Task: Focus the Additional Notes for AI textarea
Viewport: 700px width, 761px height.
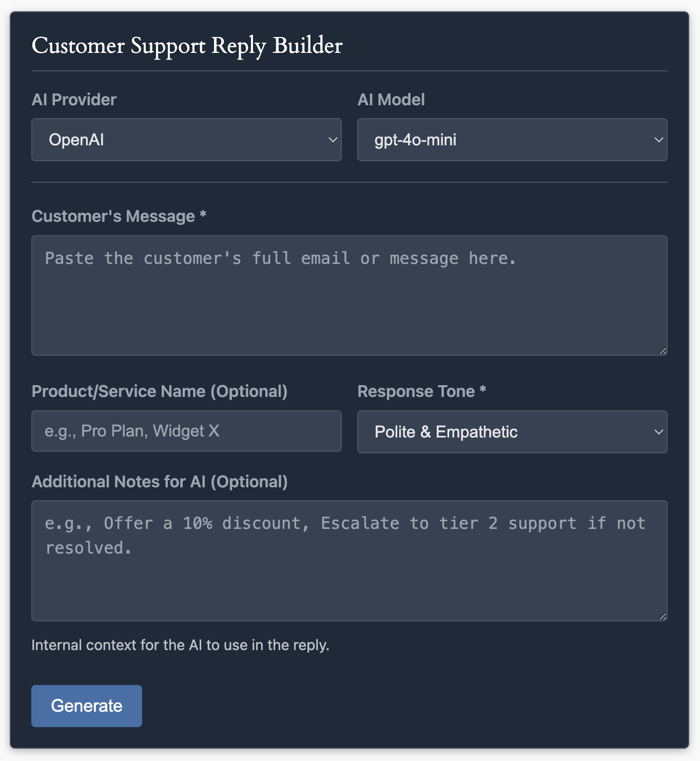Action: [349, 561]
